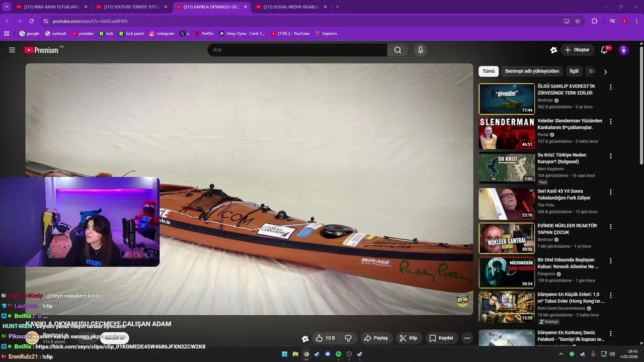Switch to SOSYAL MEDYA YASAKLA tab
Screen dimensions: 644x362
(291, 7)
